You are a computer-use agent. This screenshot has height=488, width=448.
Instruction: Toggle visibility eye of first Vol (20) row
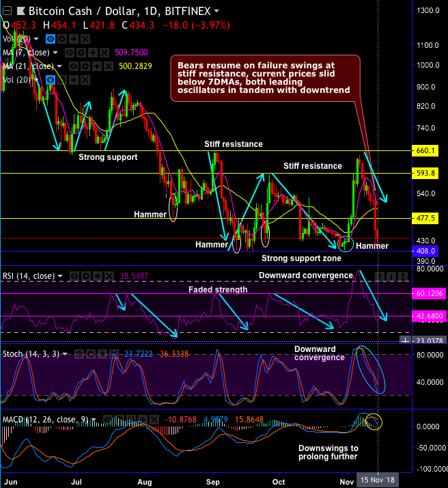click(x=51, y=39)
